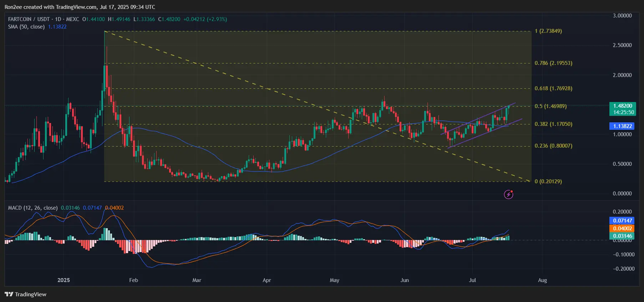
Task: Click Fibonacci label 0.382 (1.17050)
Action: (x=553, y=124)
